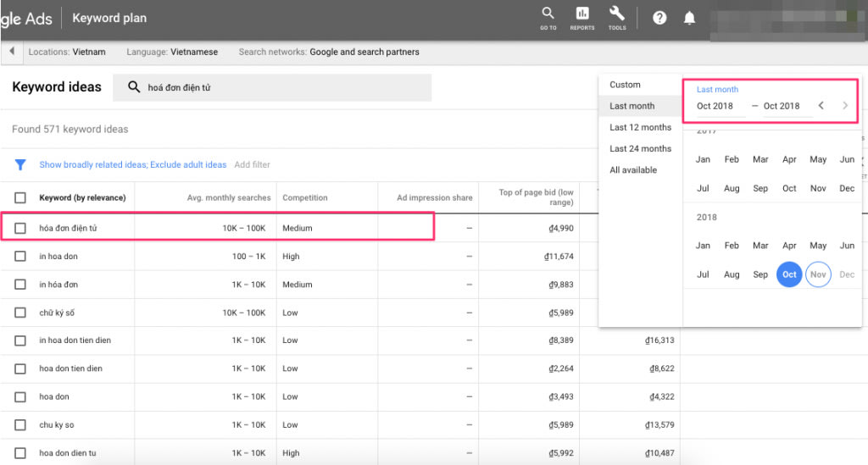
Task: Pick Jun 2018 in the month picker
Action: click(847, 246)
